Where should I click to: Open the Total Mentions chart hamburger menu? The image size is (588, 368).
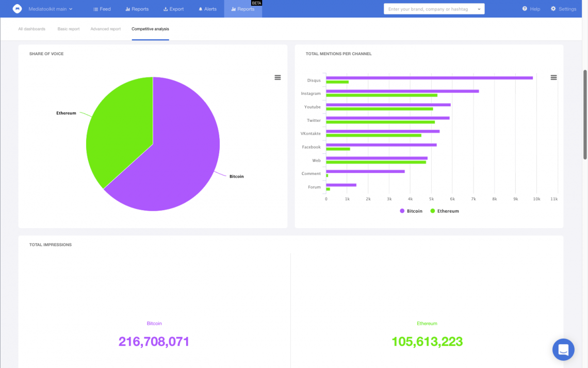pos(553,77)
